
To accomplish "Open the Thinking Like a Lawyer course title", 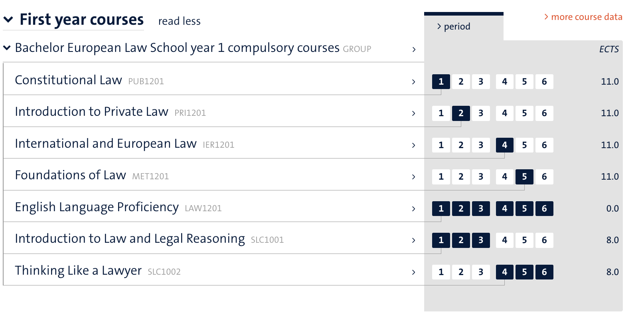I will 78,271.
